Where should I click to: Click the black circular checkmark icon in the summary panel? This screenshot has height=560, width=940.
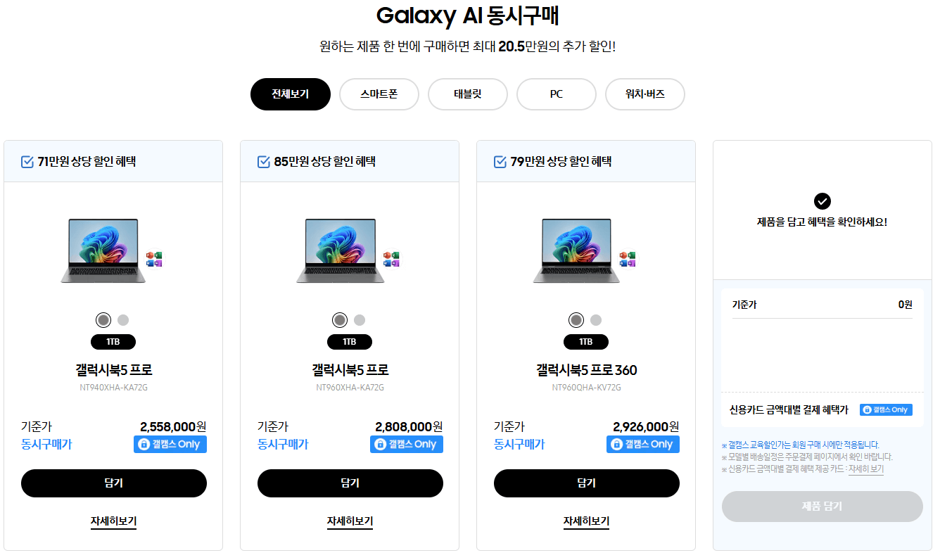822,201
